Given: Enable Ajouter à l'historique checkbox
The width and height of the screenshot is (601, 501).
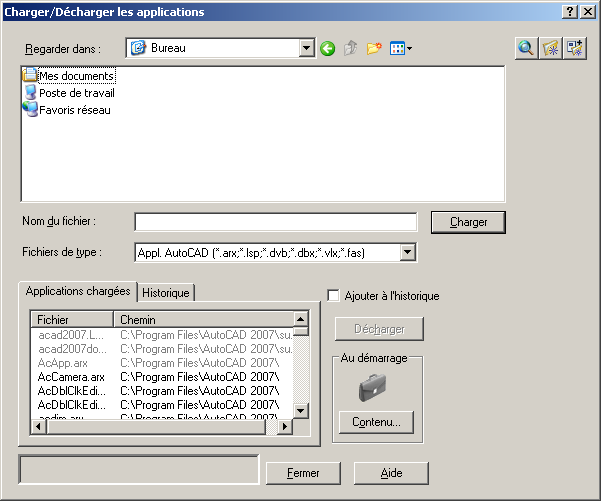Looking at the screenshot, I should [x=335, y=296].
